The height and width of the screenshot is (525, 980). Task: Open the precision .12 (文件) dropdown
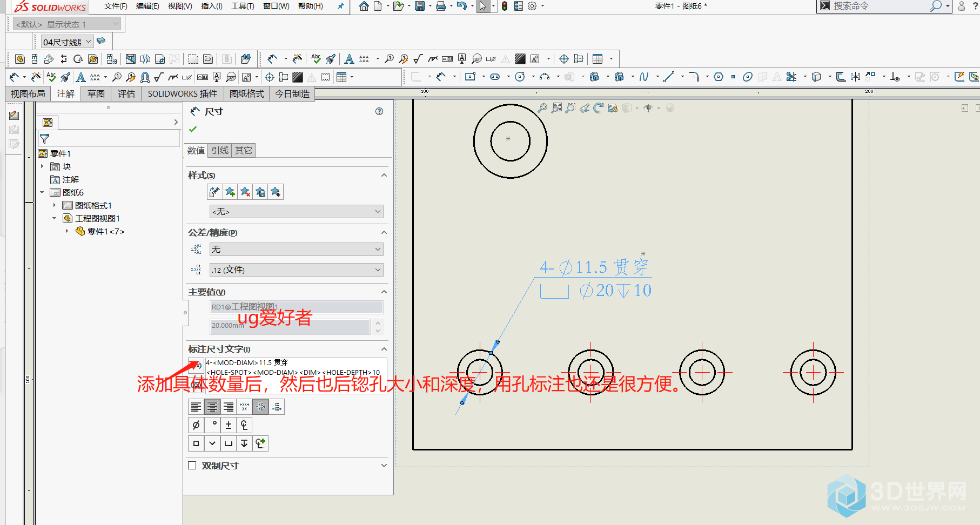[x=296, y=270]
